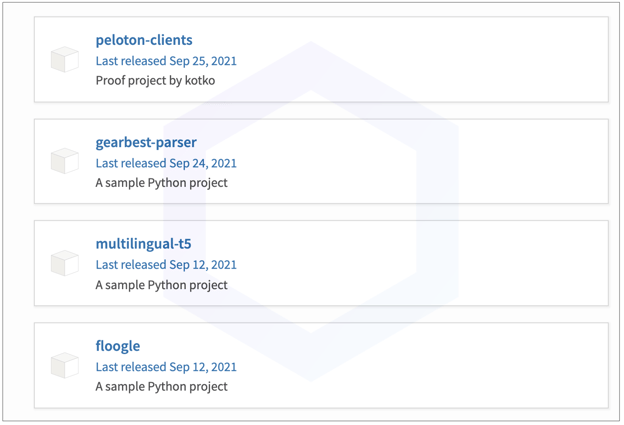The width and height of the screenshot is (624, 425).
Task: Click the package icon beside floogle
Action: coord(65,366)
